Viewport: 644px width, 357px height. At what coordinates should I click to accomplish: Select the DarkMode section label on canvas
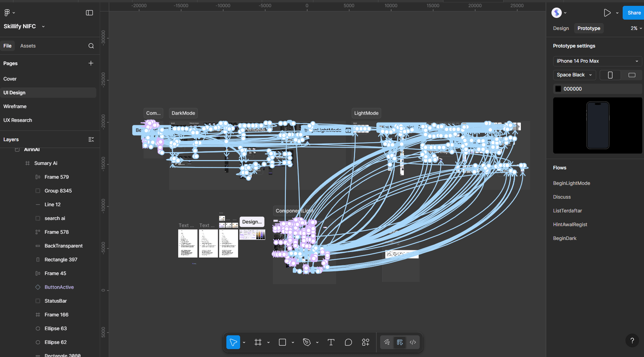[x=183, y=113]
